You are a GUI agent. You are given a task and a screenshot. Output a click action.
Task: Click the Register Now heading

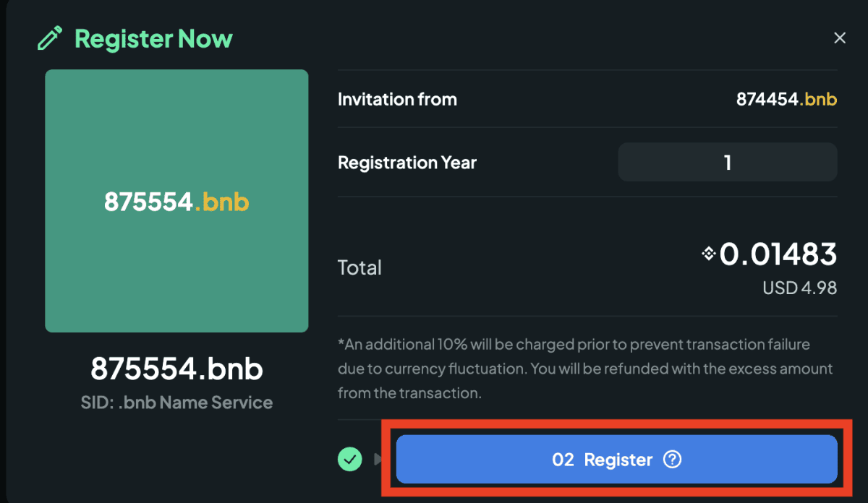[x=153, y=38]
